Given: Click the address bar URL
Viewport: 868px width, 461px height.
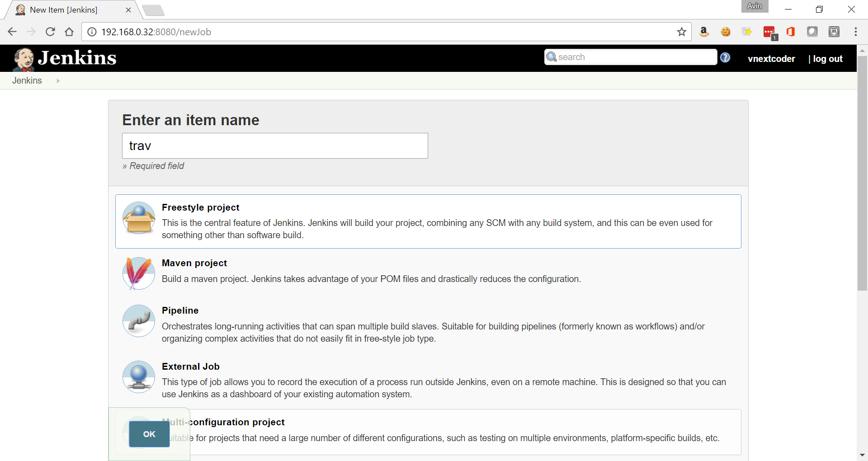Looking at the screenshot, I should 156,32.
